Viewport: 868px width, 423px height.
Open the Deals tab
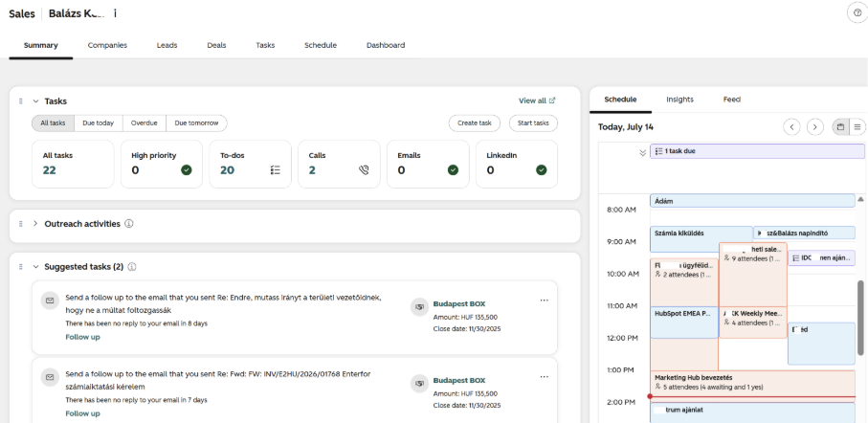coord(216,45)
